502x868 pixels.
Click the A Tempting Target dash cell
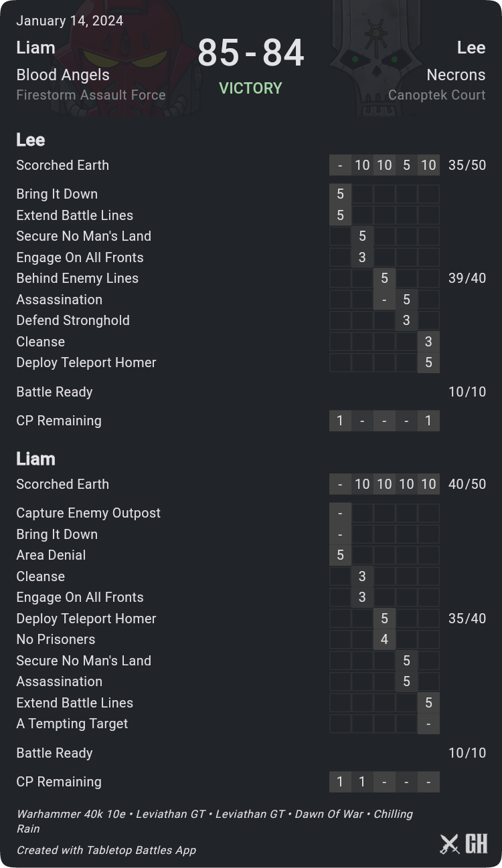428,724
